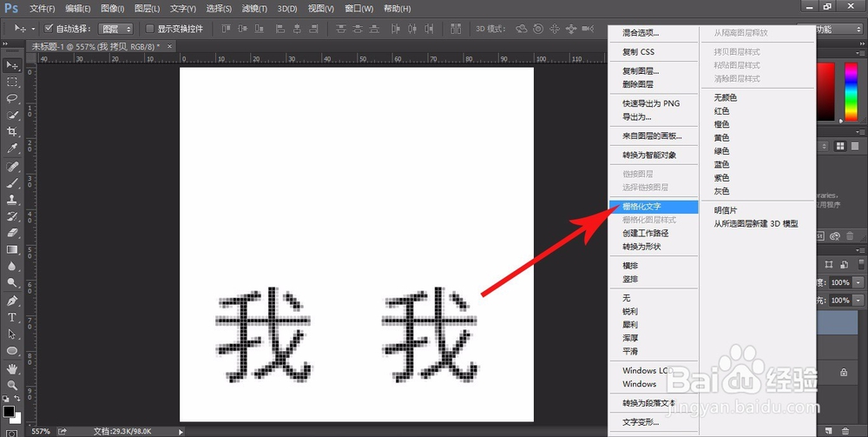Image resolution: width=868 pixels, height=437 pixels.
Task: Select the Hand tool
Action: click(x=12, y=369)
